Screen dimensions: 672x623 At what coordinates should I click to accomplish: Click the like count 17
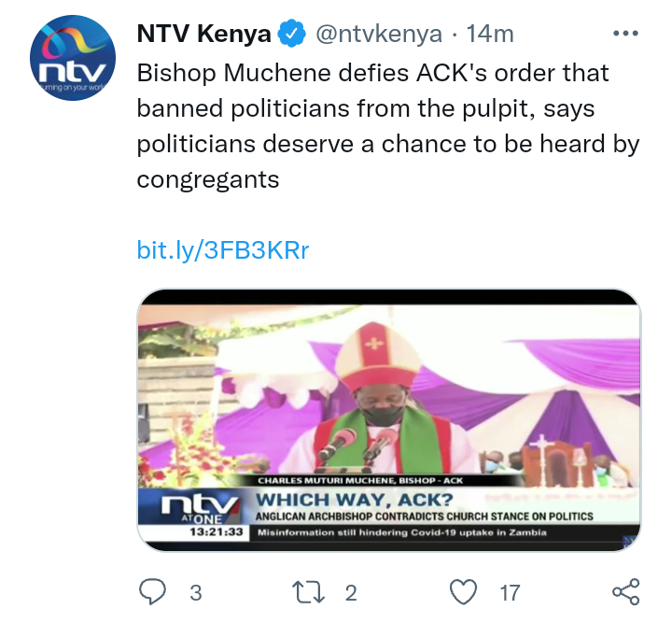tap(510, 593)
